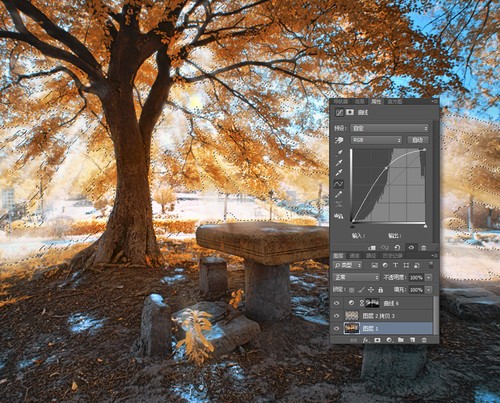Click the 自动 auto button in Curves
The height and width of the screenshot is (403, 500).
coord(418,140)
